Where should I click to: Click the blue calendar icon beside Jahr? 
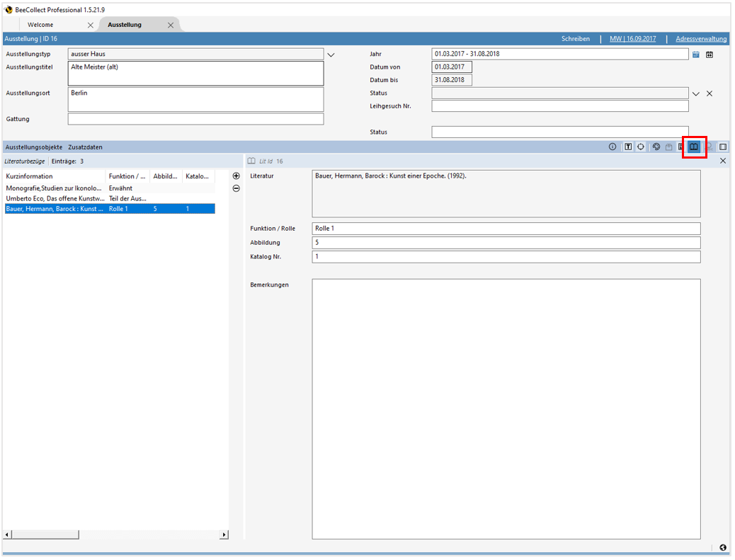pyautogui.click(x=696, y=55)
